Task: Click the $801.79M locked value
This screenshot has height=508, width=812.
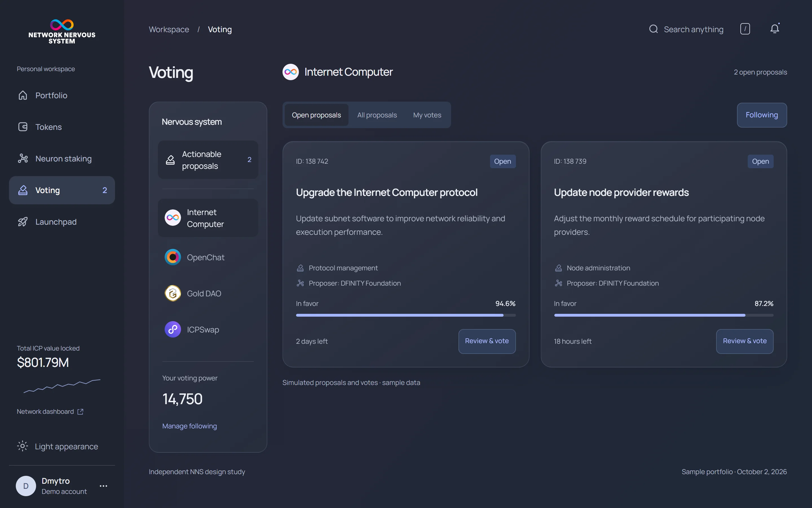Action: click(43, 363)
